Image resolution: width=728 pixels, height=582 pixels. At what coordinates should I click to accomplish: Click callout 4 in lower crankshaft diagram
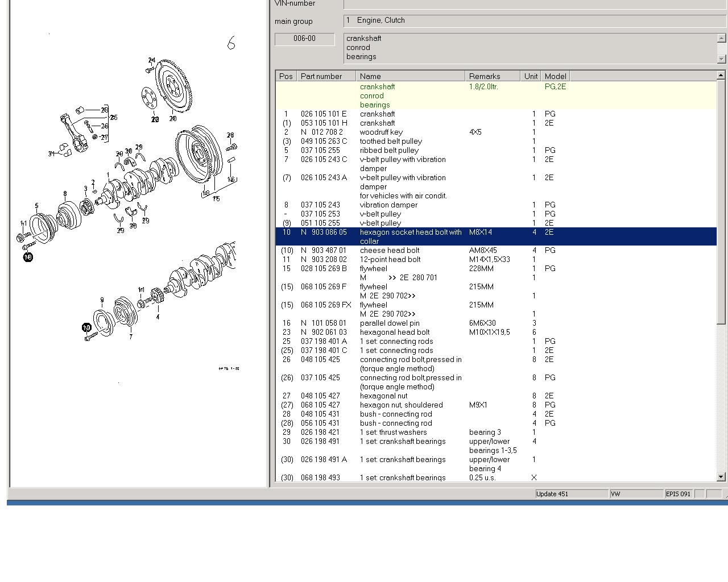158,317
